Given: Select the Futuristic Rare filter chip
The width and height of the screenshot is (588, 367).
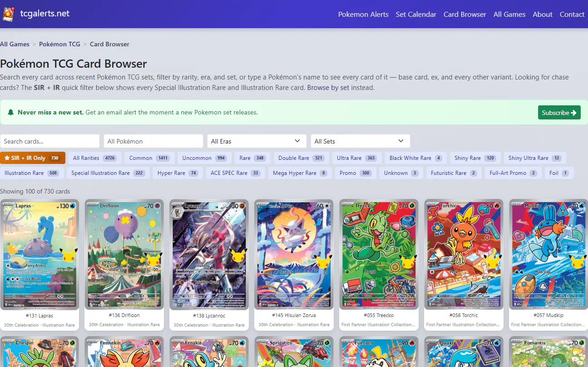Looking at the screenshot, I should pyautogui.click(x=454, y=173).
